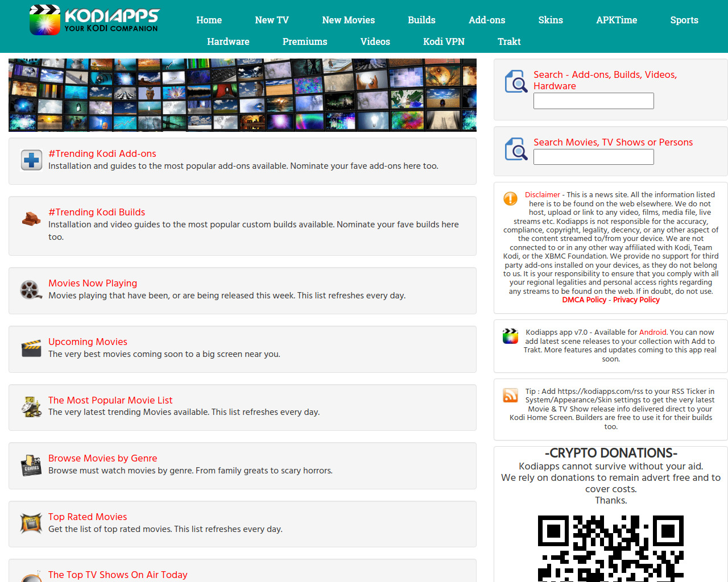Follow the Privacy Policy link
Image resolution: width=728 pixels, height=582 pixels.
coord(636,300)
